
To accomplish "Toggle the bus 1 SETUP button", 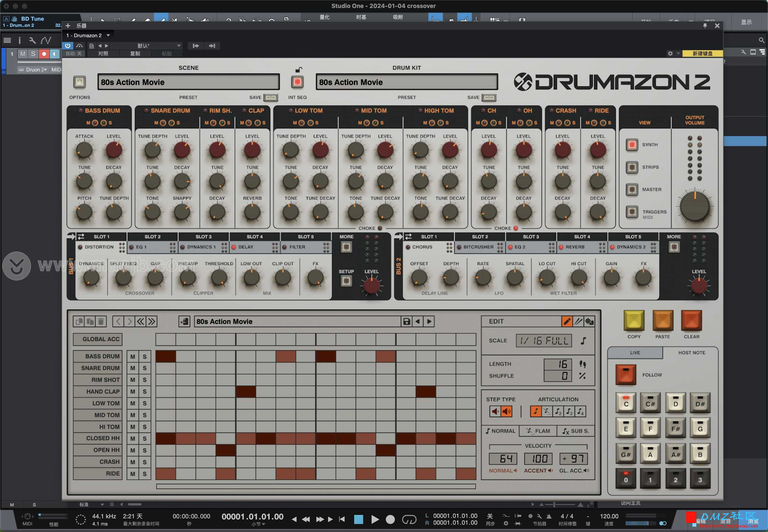I will [x=346, y=281].
